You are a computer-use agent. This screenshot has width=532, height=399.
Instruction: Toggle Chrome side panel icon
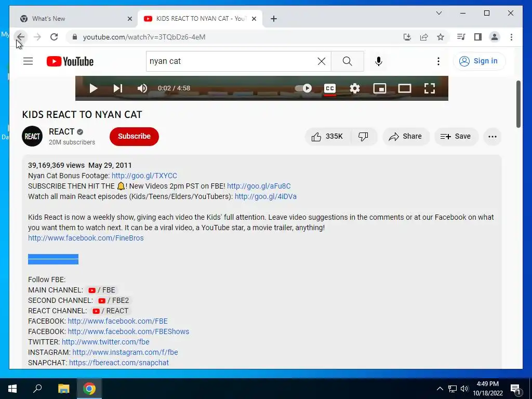478,37
